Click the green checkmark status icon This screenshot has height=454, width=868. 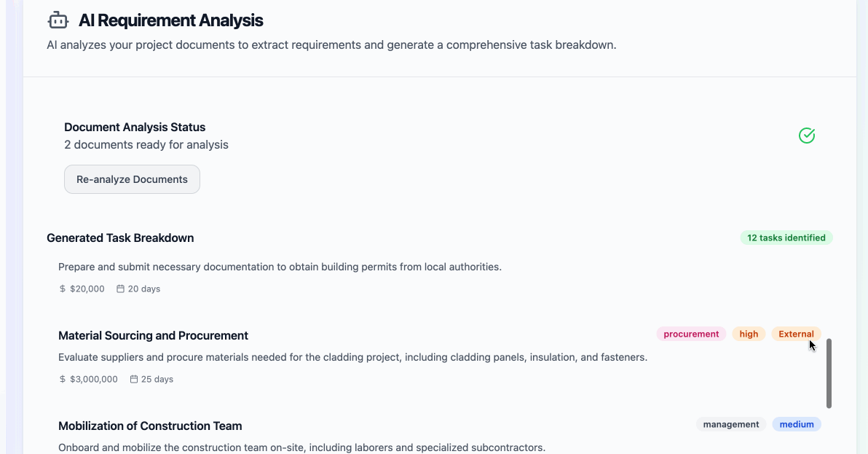point(807,136)
